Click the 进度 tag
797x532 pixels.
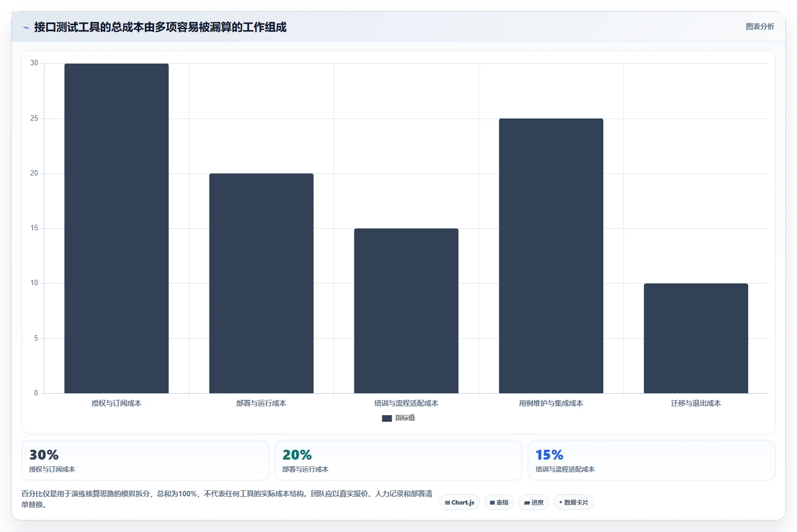(x=534, y=502)
